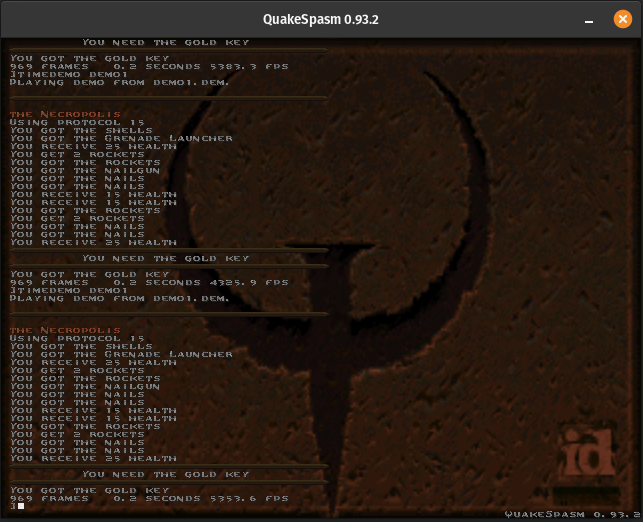Click the QuakeSpasm version text in console corner

pyautogui.click(x=572, y=514)
